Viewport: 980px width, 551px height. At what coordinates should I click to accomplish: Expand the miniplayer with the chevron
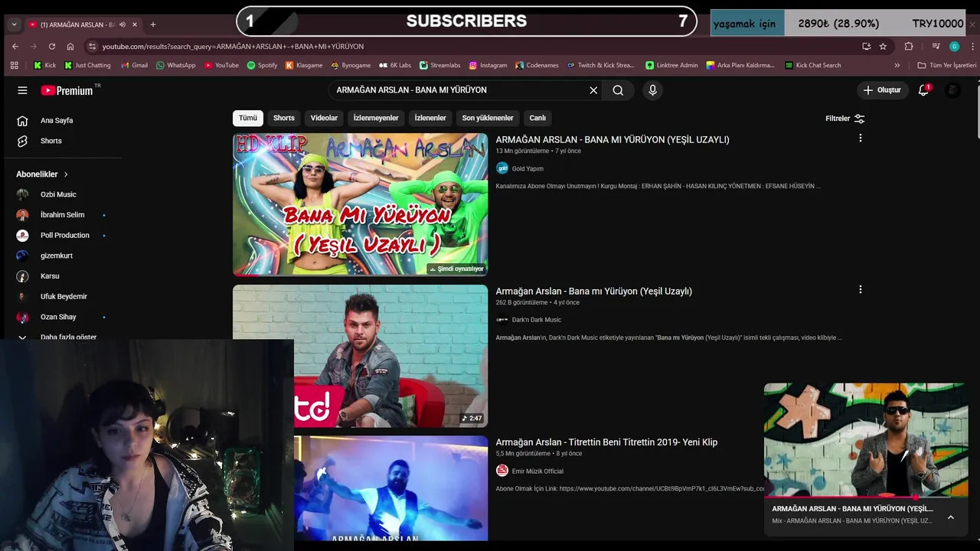[x=951, y=517]
